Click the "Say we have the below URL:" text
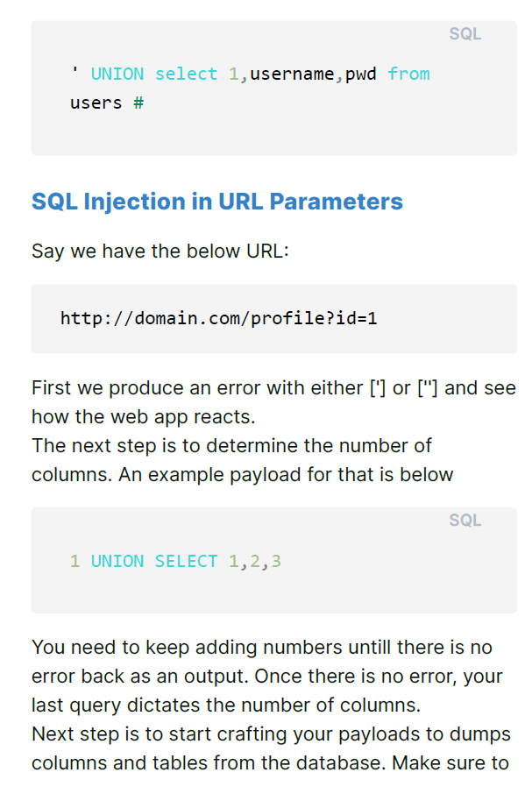The width and height of the screenshot is (532, 794). tap(160, 252)
